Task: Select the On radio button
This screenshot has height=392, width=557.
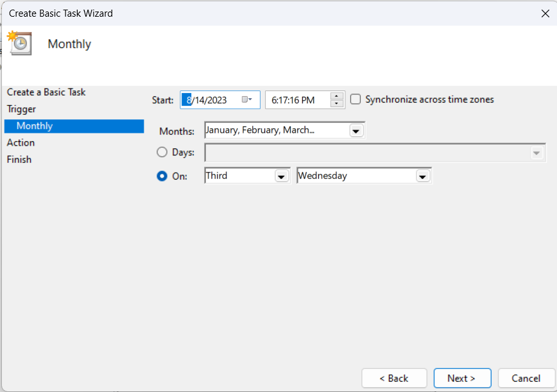Action: [162, 176]
